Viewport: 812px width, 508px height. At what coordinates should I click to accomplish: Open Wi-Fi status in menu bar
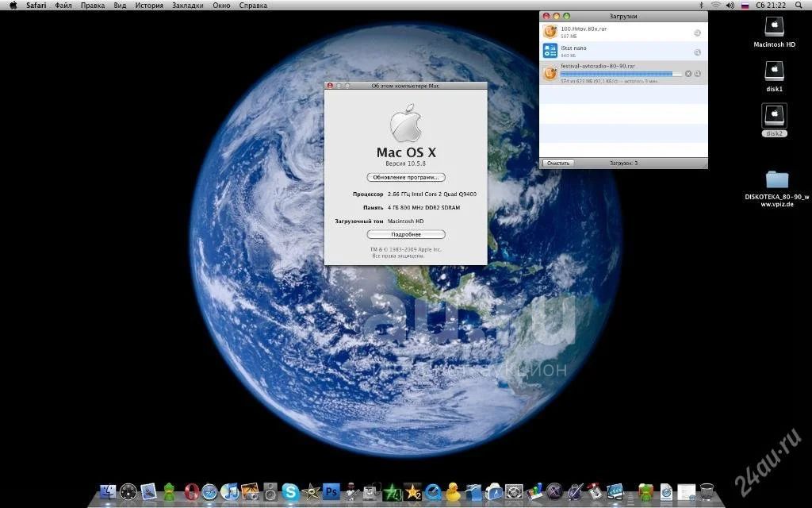click(x=716, y=6)
